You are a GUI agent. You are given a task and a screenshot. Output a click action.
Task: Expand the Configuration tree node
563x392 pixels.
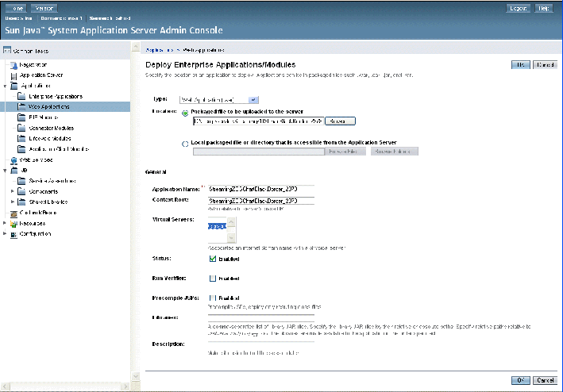pos(5,233)
